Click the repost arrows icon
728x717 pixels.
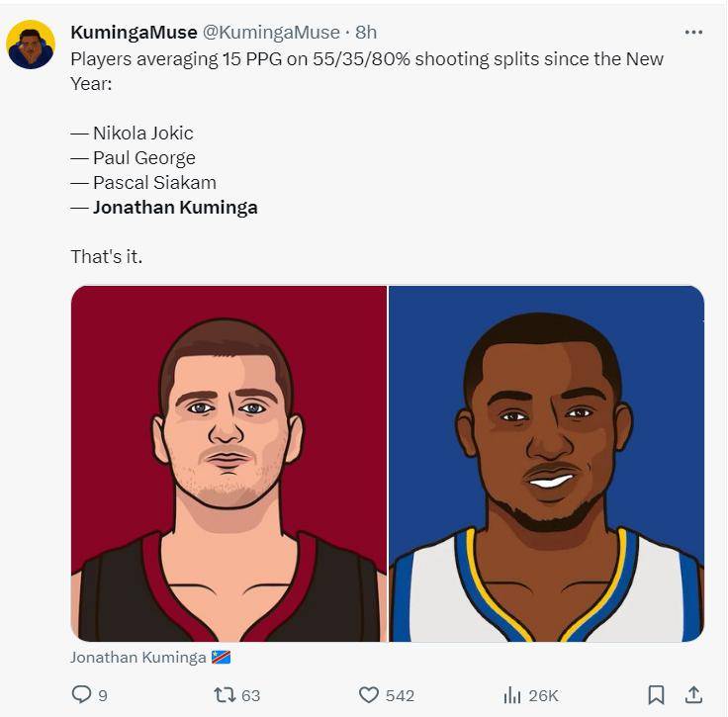point(225,695)
